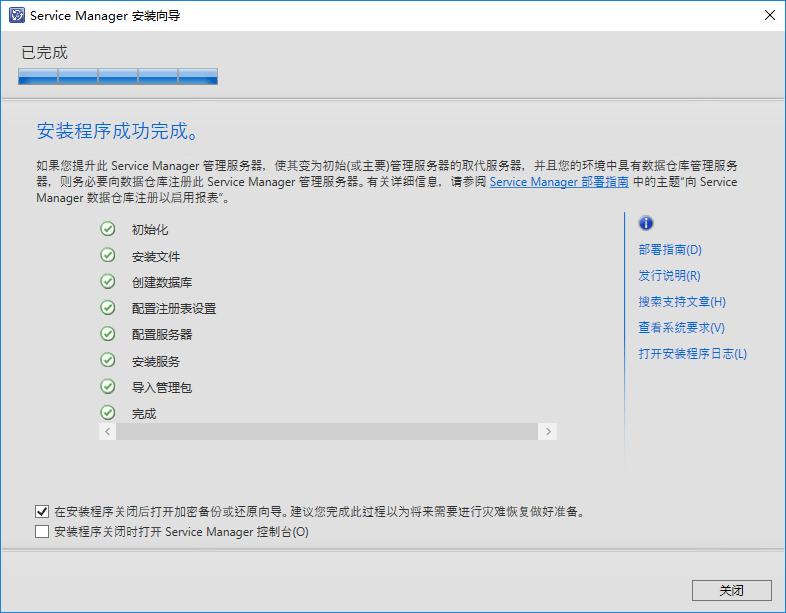Click the Service Manager title bar icon

tap(17, 16)
